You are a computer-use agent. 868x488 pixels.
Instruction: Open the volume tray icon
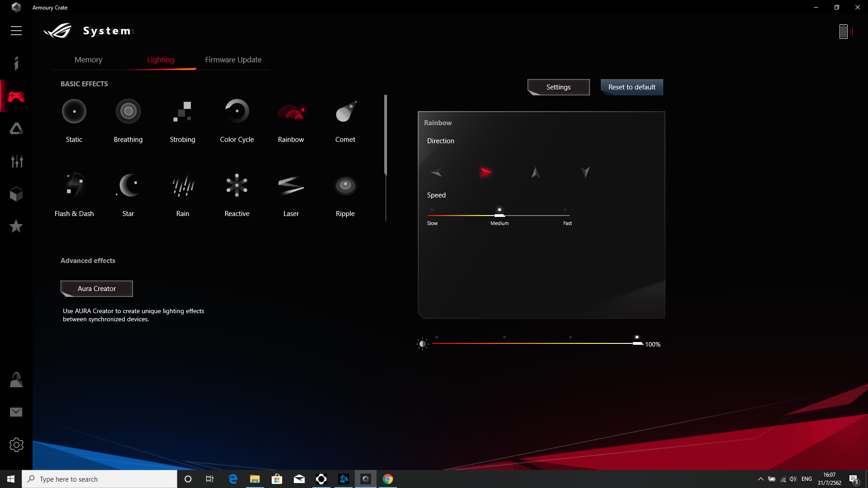tap(793, 479)
